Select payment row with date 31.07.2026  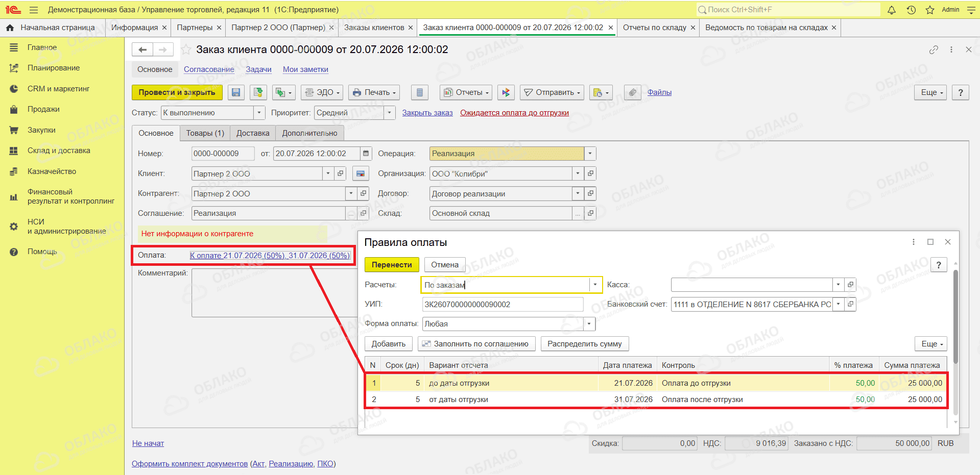click(x=656, y=399)
